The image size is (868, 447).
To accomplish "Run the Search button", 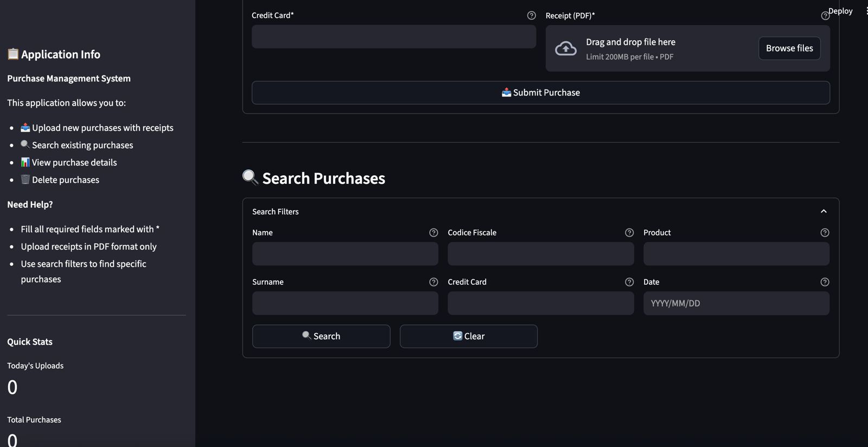I will pyautogui.click(x=321, y=336).
